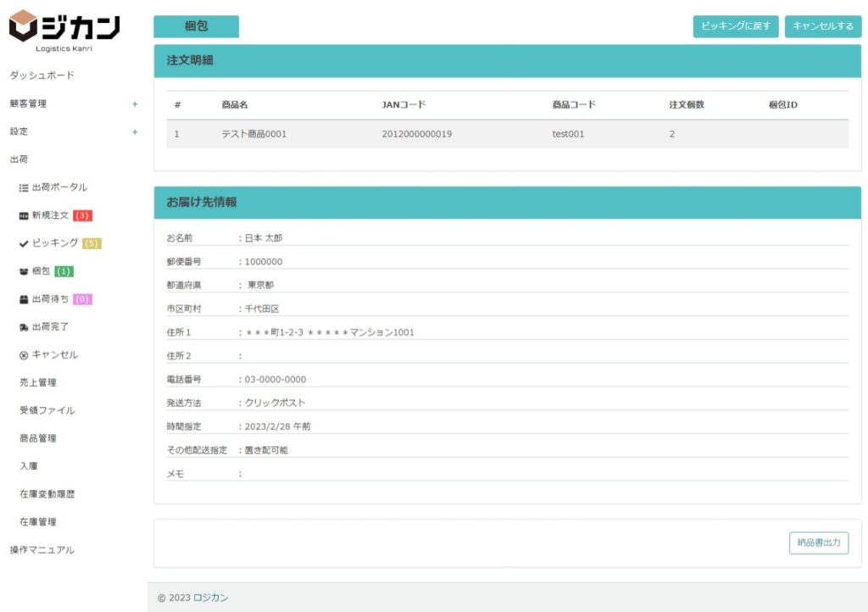Open the ダッシュボード page
The image size is (868, 612).
[x=42, y=75]
